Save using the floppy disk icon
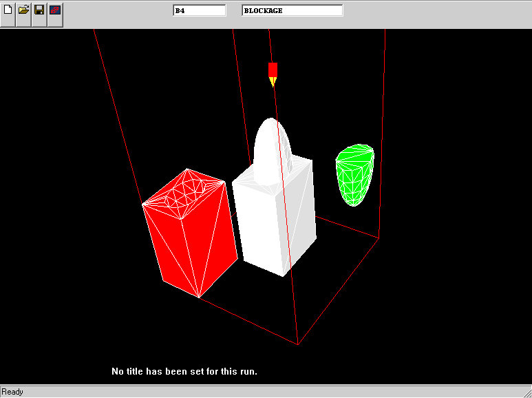Viewport: 532px width, 398px height. (39, 10)
